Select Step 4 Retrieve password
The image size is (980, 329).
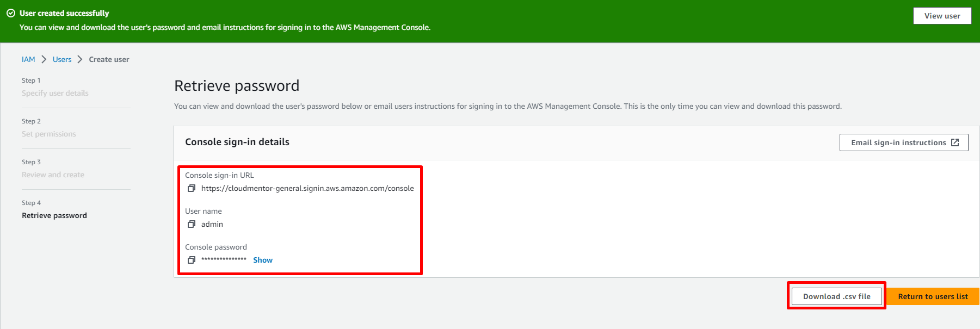point(54,215)
